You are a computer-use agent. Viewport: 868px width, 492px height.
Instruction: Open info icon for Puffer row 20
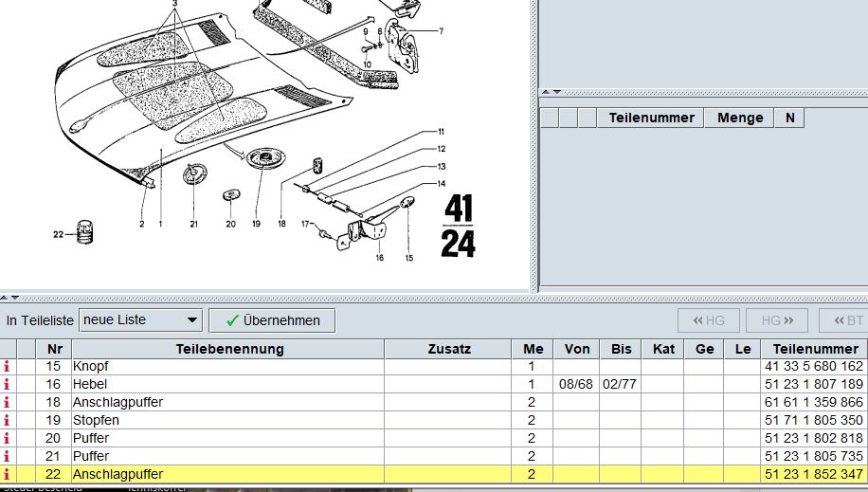(9, 438)
